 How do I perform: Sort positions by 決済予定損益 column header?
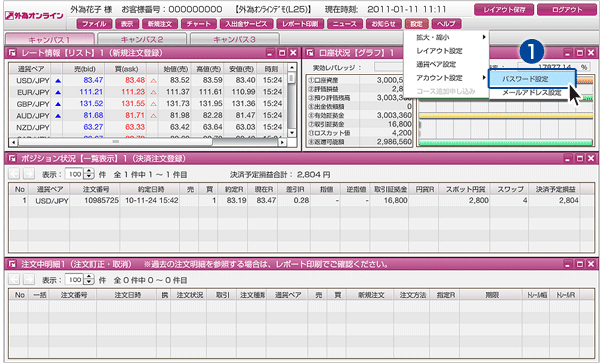(x=555, y=189)
